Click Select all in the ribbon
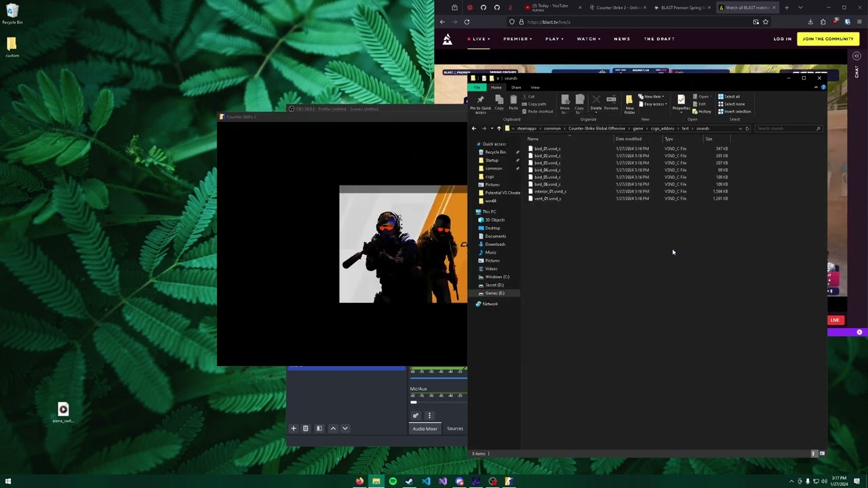Screen dimensions: 868x488 point(729,97)
